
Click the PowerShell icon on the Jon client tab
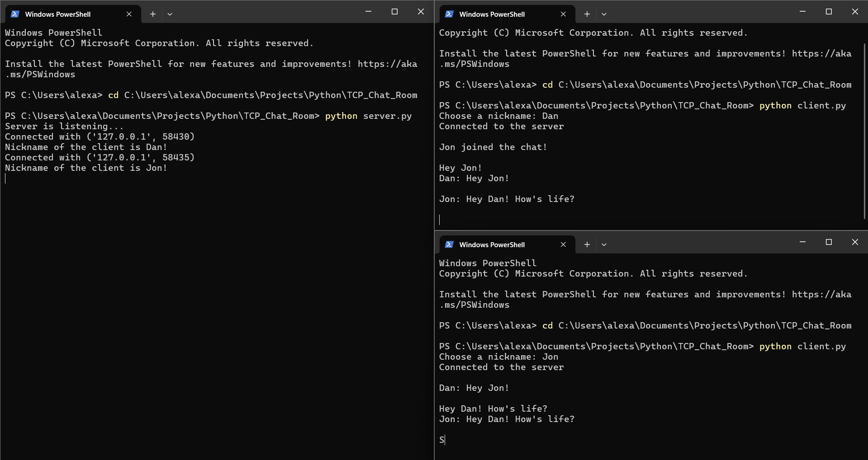449,244
